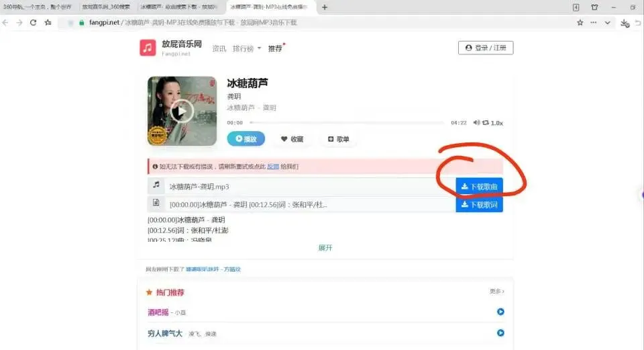Click the music note icon beside mp3 filename
Image resolution: width=644 pixels, height=350 pixels.
156,185
